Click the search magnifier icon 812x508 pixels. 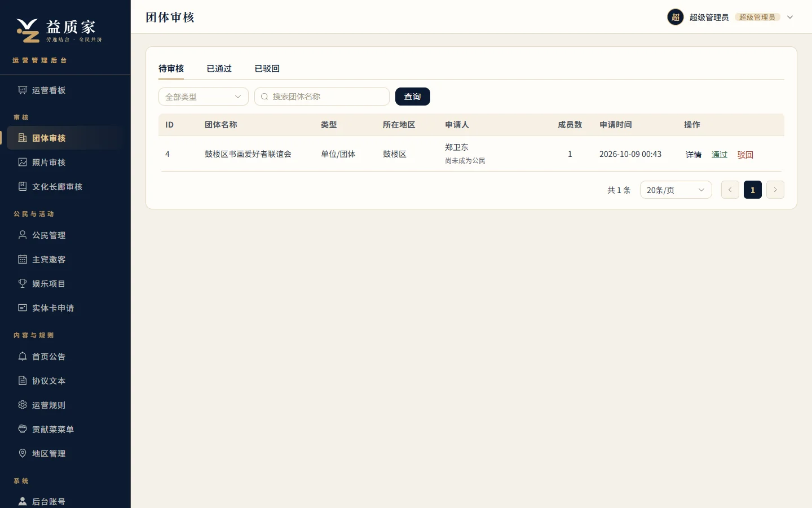pos(264,97)
